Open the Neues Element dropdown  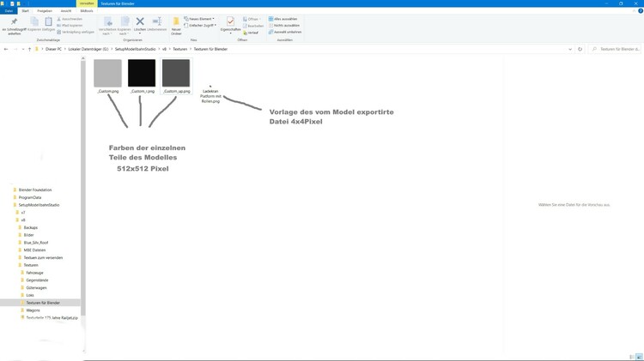click(x=202, y=18)
